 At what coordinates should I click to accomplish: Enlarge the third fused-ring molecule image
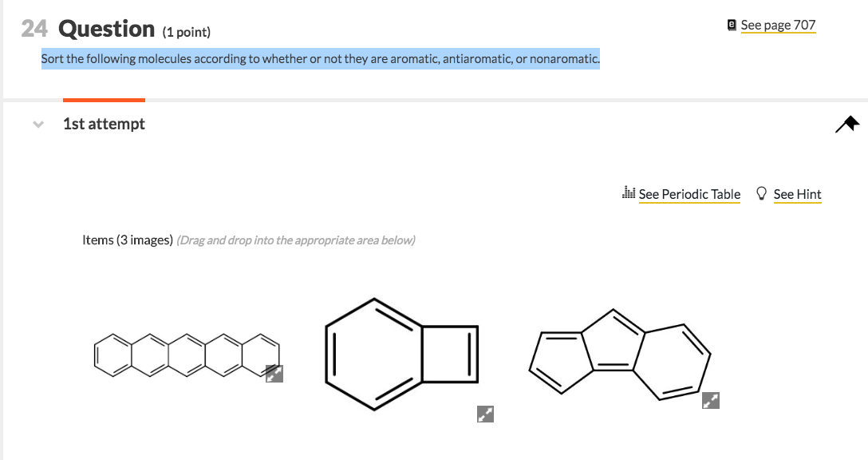[710, 400]
